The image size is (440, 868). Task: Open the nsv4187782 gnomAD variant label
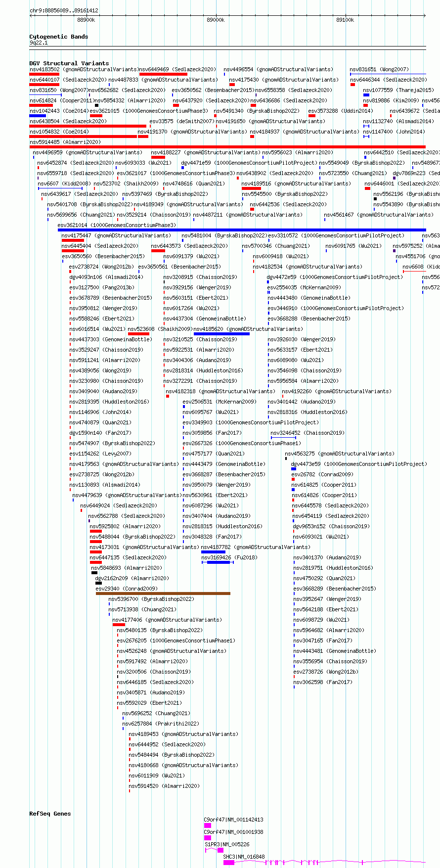pyautogui.click(x=256, y=547)
